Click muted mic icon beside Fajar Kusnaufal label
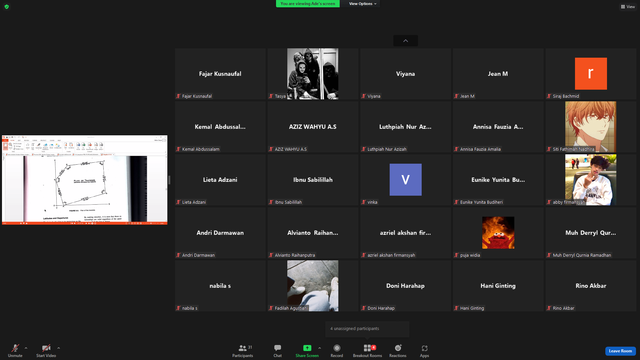 pyautogui.click(x=178, y=96)
